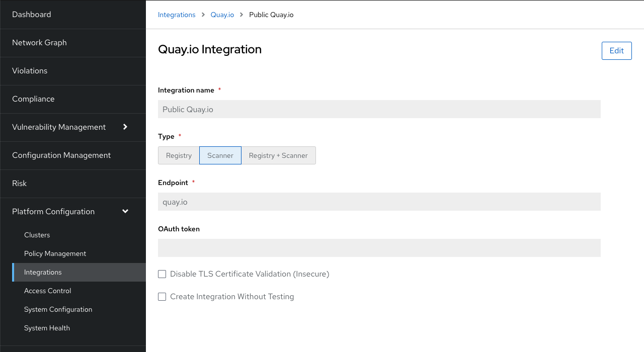
Task: Click the Vulnerability Management chevron arrow
Action: 125,127
